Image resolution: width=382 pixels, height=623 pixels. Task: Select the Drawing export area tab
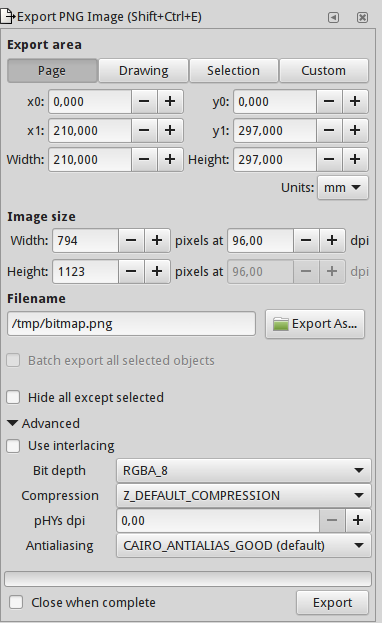tap(143, 71)
